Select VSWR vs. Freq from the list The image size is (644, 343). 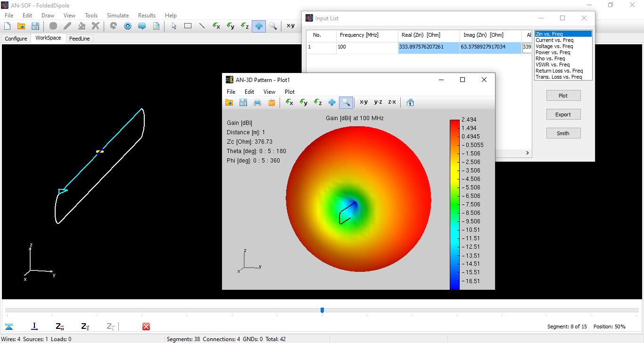coord(553,65)
